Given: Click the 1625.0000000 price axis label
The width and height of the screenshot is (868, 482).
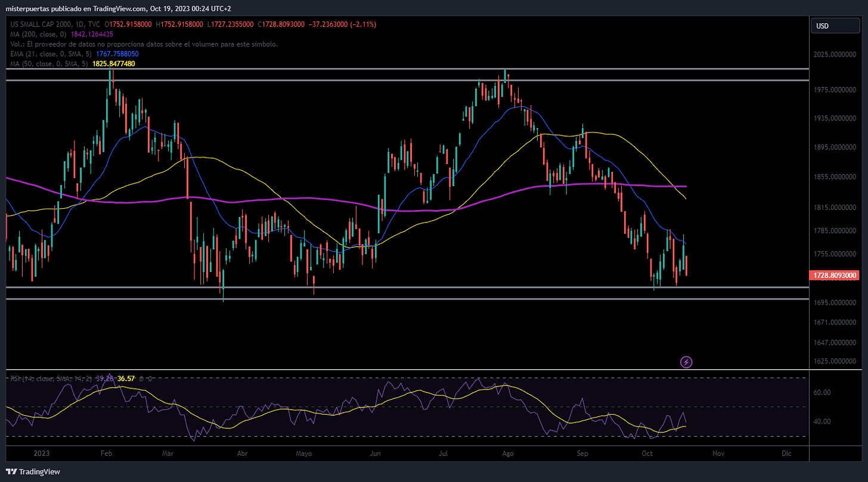Looking at the screenshot, I should pos(835,361).
